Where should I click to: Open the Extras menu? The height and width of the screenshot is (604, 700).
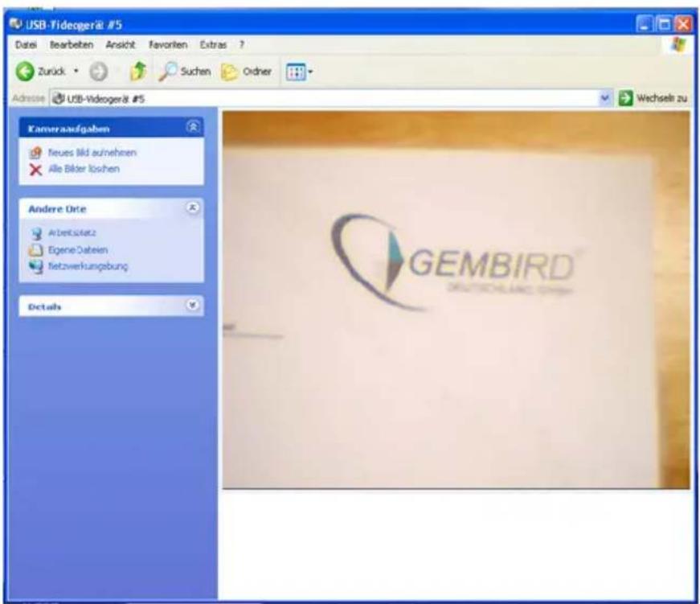[x=213, y=45]
